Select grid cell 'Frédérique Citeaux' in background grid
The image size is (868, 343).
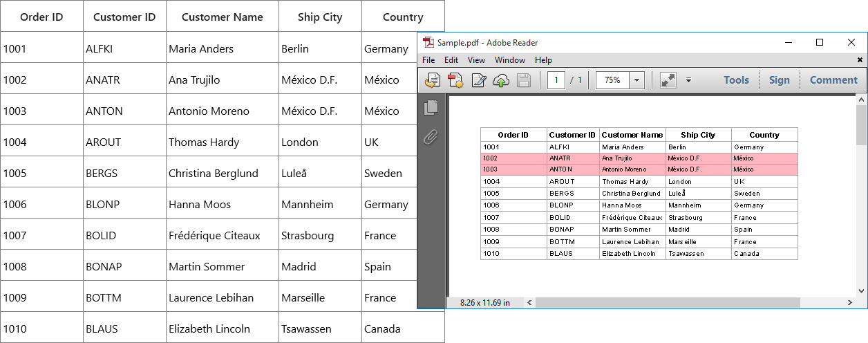pos(223,235)
